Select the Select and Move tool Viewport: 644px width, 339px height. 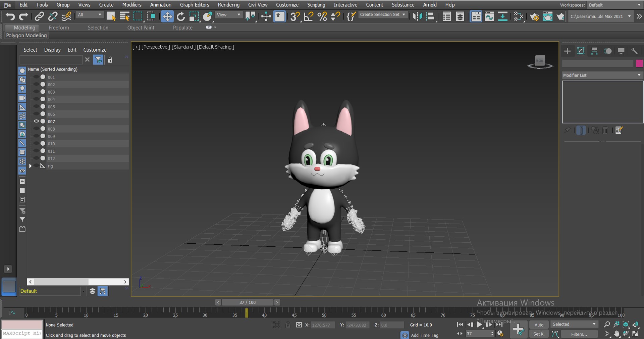[x=167, y=16]
